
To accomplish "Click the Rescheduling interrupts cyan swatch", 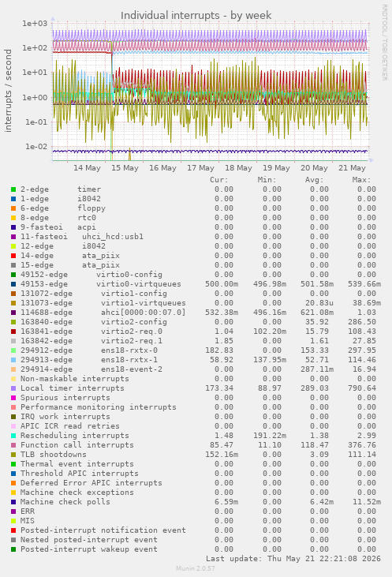I will point(13,436).
